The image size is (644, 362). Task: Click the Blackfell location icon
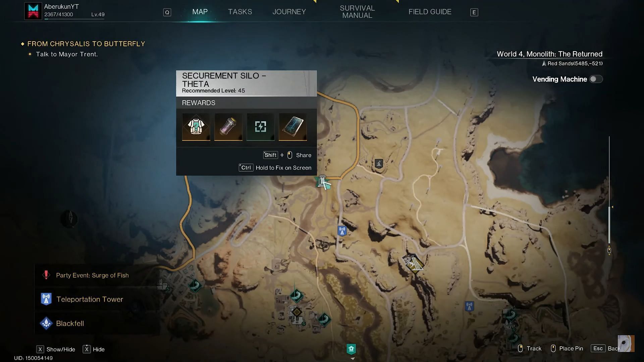pyautogui.click(x=46, y=323)
